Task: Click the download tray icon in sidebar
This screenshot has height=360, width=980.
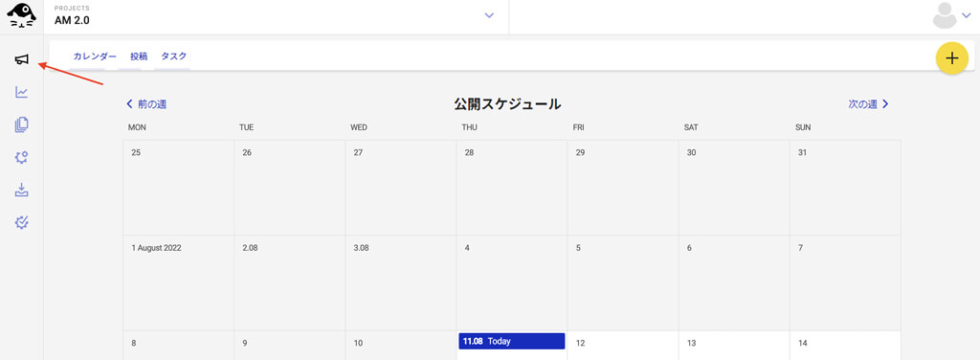Action: tap(22, 190)
